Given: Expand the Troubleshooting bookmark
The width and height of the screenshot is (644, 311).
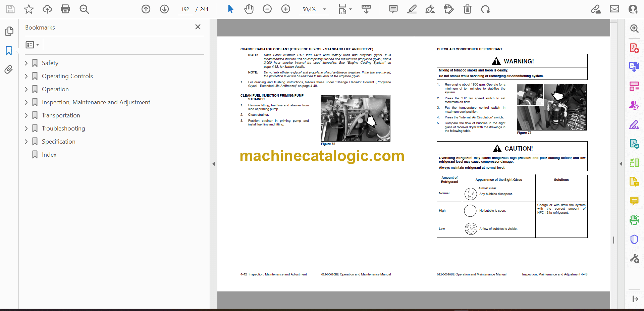Looking at the screenshot, I should pos(26,128).
